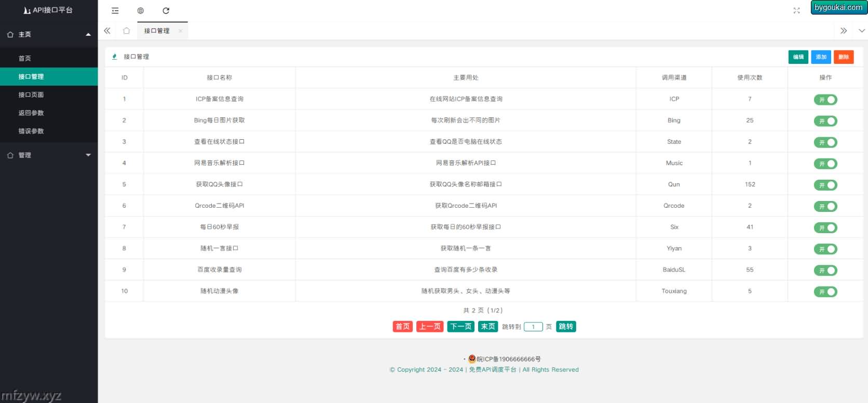Click the page number input field
The image size is (868, 403).
point(533,327)
